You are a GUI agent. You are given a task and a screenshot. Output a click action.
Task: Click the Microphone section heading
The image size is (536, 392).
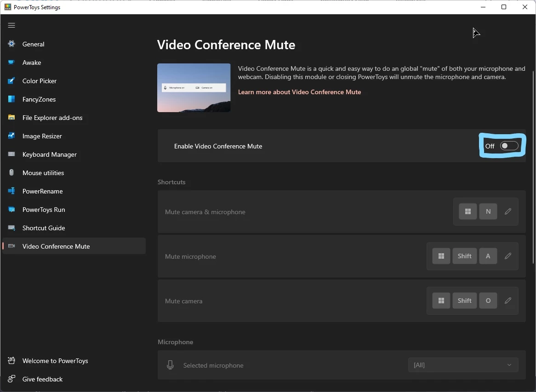tap(175, 342)
